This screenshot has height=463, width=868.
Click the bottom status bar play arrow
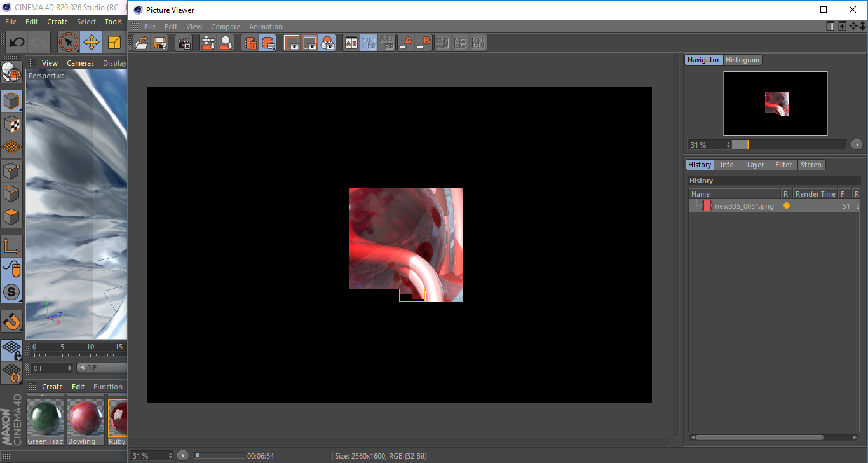tap(183, 456)
